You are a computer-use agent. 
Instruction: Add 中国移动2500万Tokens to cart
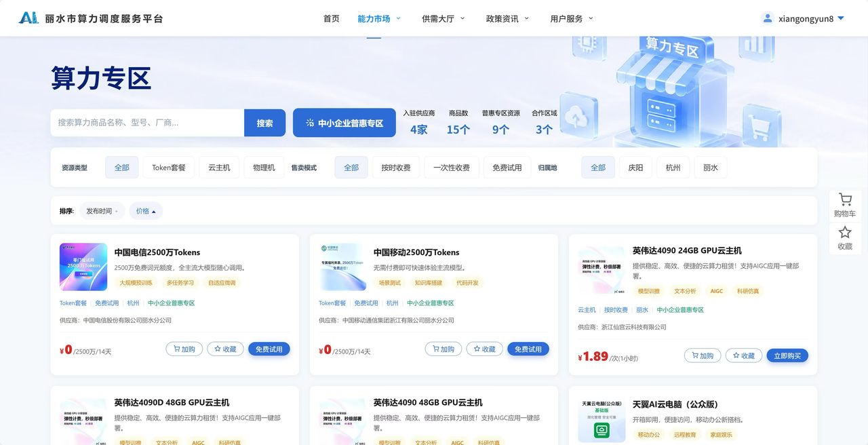[443, 349]
